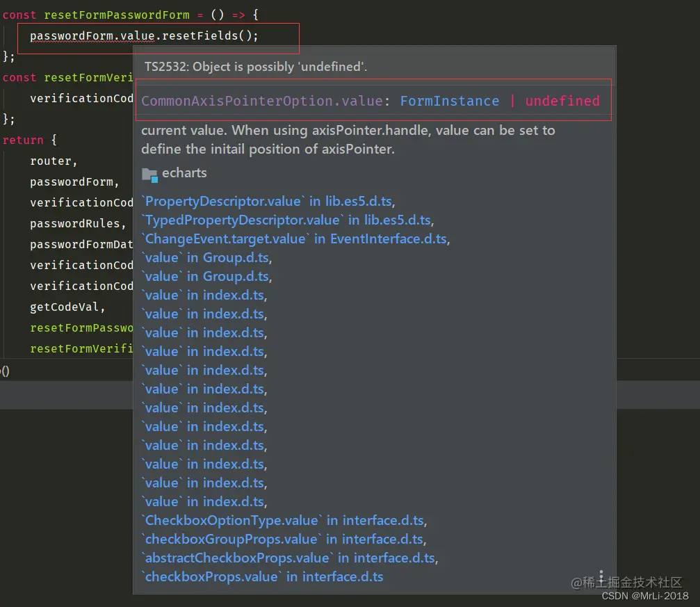
Task: Open `TypedPropertyDescriptor.value` in lib.es5.d.ts link
Action: pos(288,220)
